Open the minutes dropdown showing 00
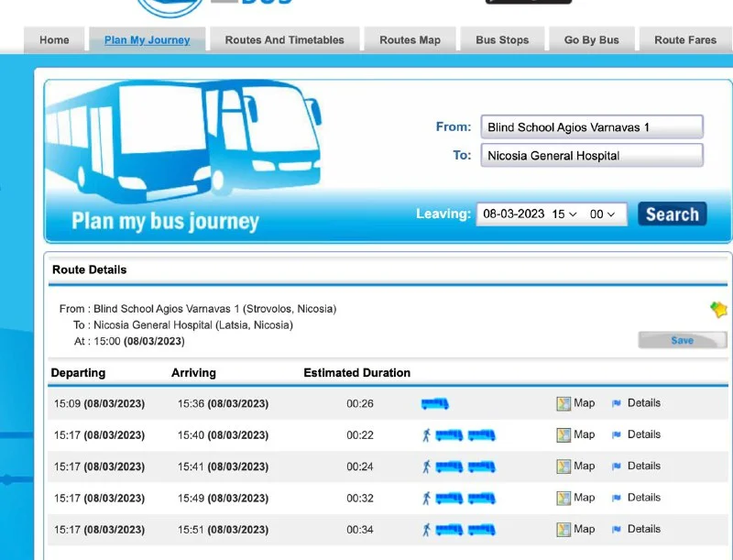The image size is (733, 560). 603,214
